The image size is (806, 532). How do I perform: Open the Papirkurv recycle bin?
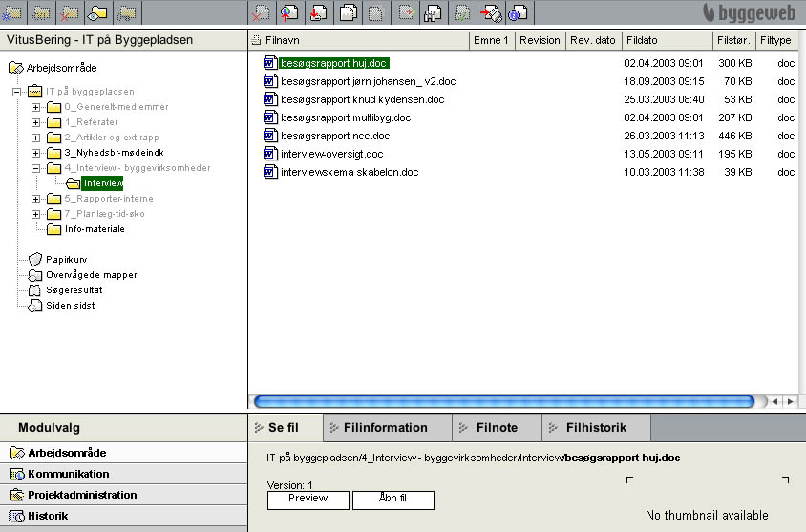point(59,260)
